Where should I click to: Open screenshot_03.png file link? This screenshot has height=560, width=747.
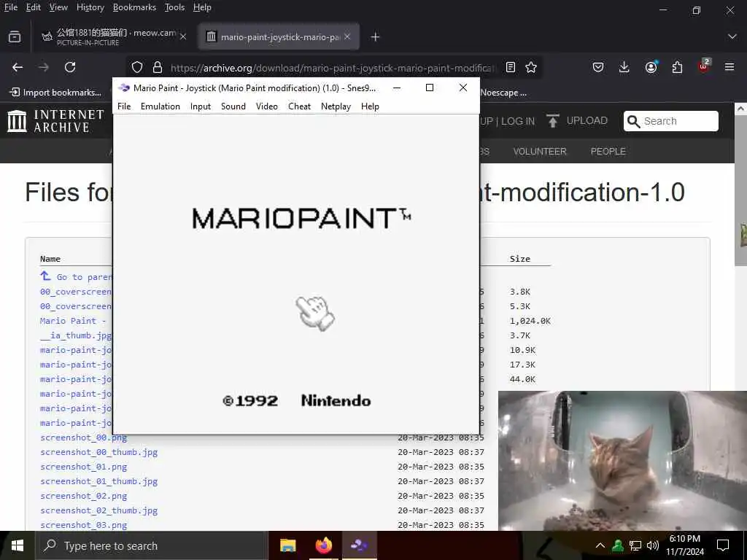(x=84, y=525)
